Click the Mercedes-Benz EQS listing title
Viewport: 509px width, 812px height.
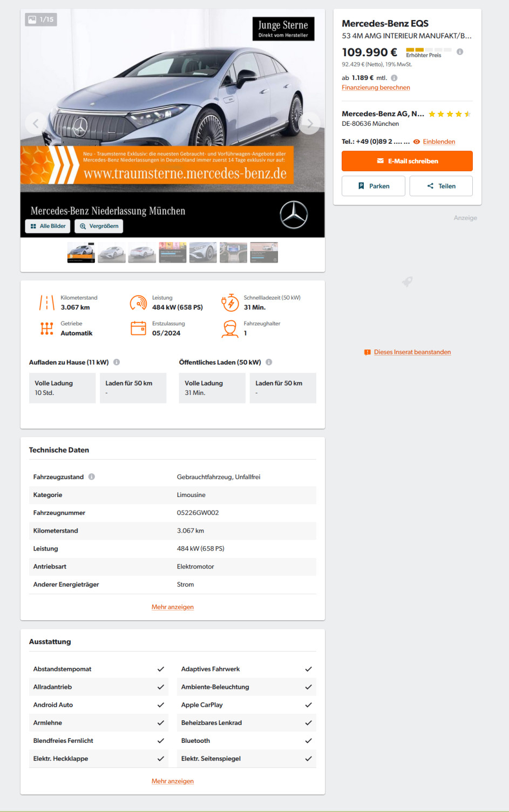[x=385, y=23]
